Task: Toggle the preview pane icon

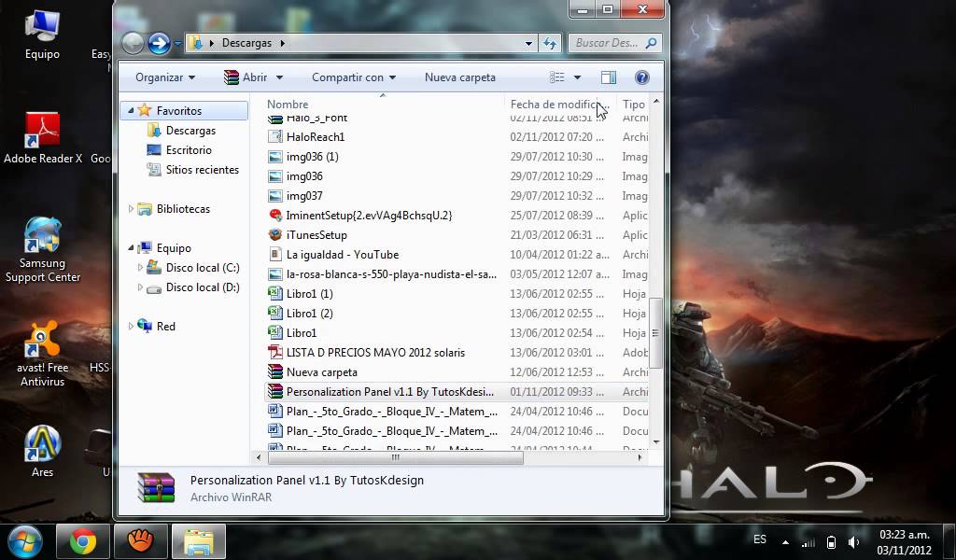Action: [x=609, y=77]
